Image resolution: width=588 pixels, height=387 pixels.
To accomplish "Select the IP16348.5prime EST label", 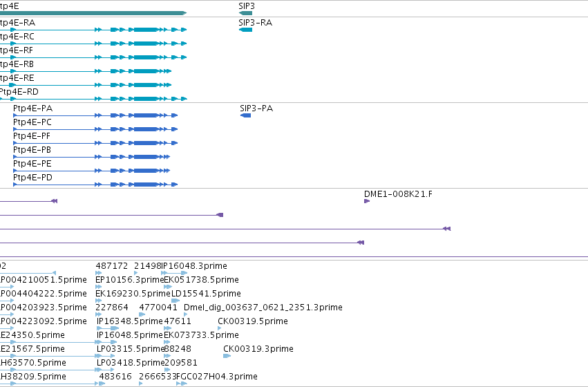I will [x=130, y=321].
